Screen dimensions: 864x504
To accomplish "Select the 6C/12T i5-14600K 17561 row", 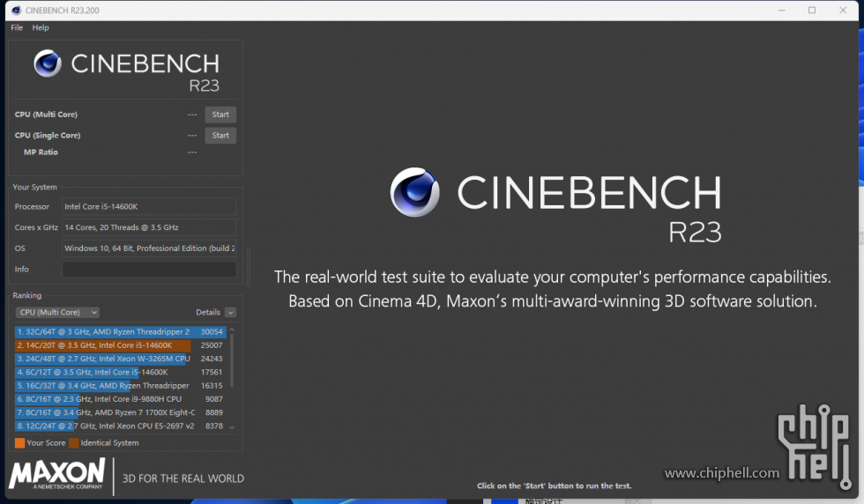I will [120, 373].
